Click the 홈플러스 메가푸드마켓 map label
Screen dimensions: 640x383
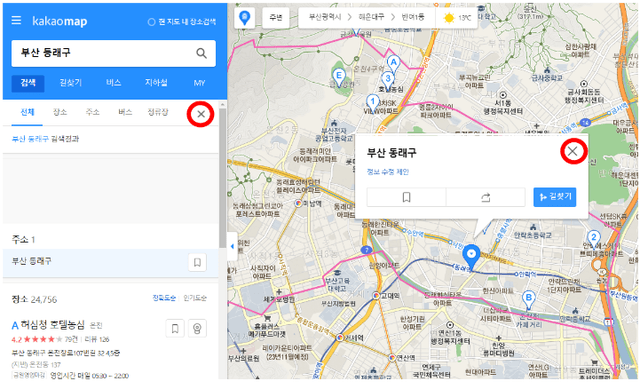(267, 331)
